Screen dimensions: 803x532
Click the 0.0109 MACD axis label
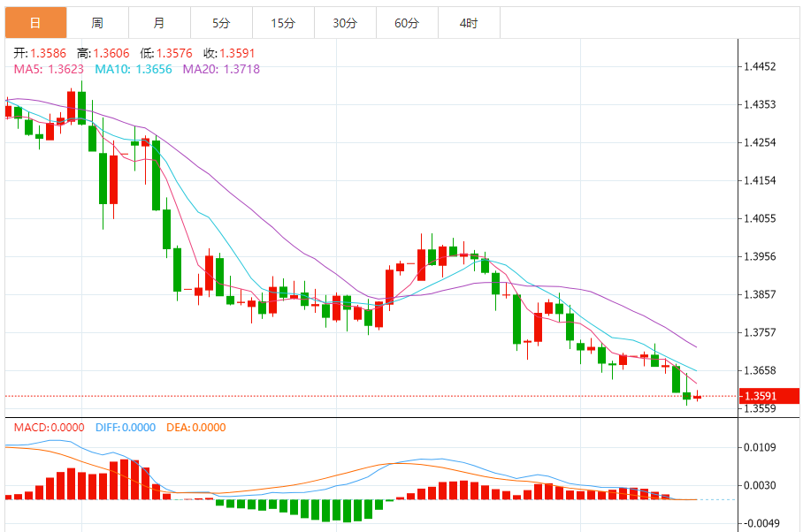click(x=760, y=447)
